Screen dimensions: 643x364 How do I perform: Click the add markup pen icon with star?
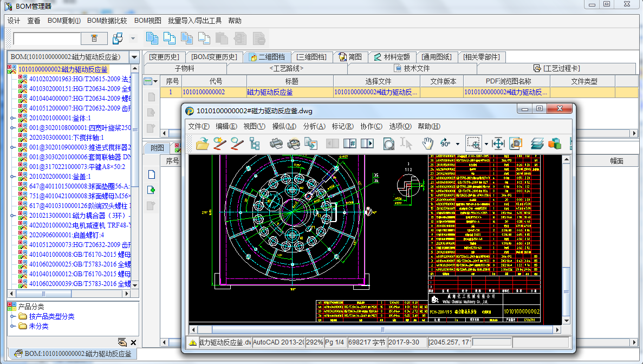coord(220,144)
